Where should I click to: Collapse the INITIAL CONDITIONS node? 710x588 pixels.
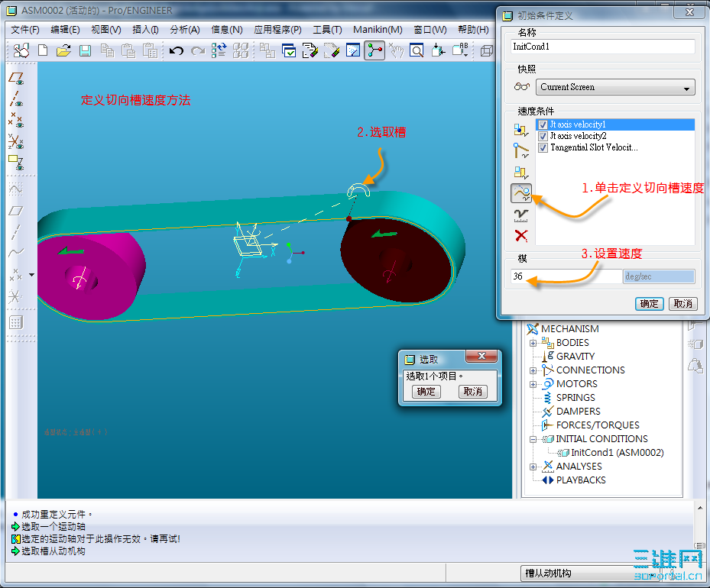533,439
